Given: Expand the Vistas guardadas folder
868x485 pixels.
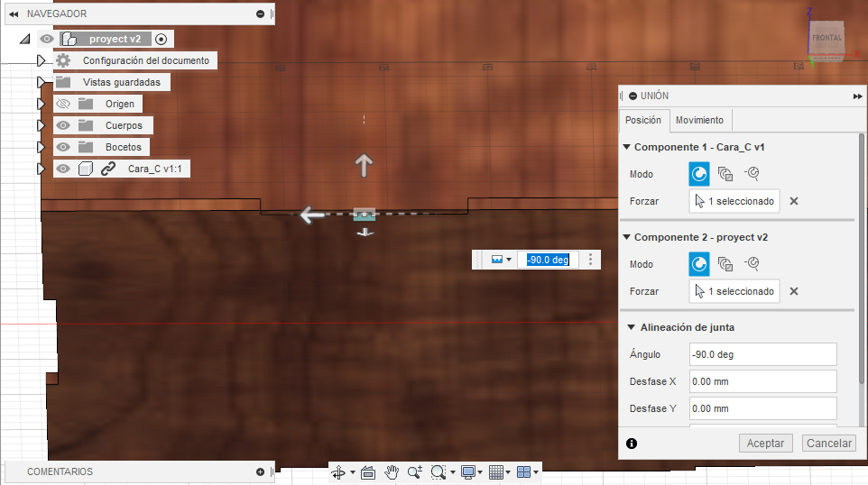Looking at the screenshot, I should point(41,82).
